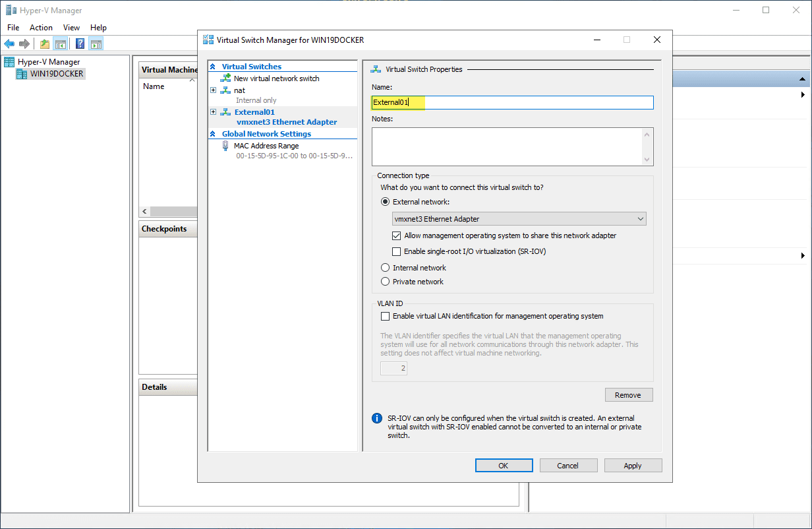Select the Private network radio button
Viewport: 812px width, 529px height.
pyautogui.click(x=384, y=281)
